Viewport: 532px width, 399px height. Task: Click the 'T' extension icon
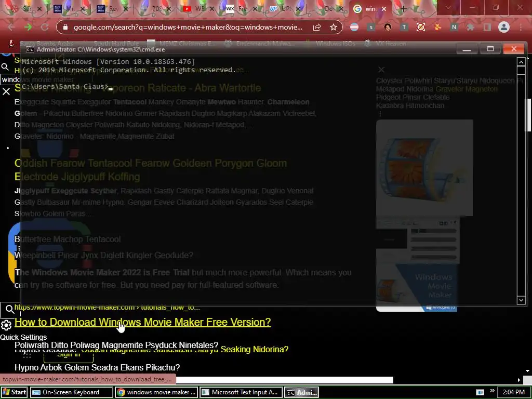point(404,28)
